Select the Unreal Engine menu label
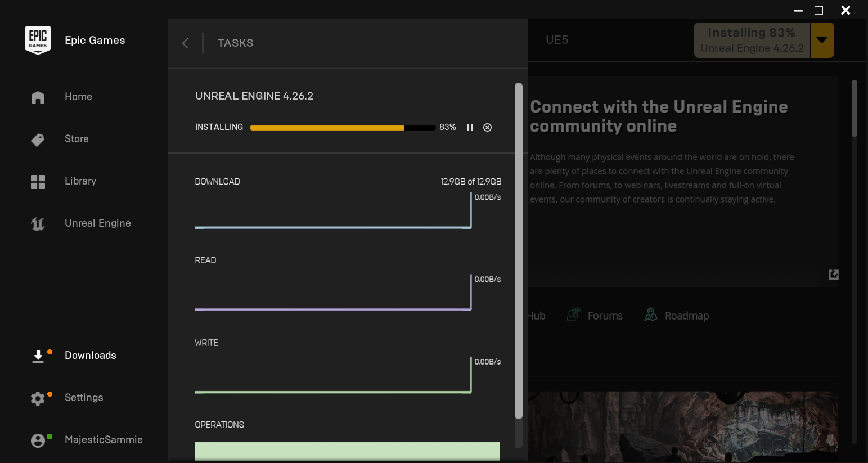The width and height of the screenshot is (868, 463). click(98, 223)
